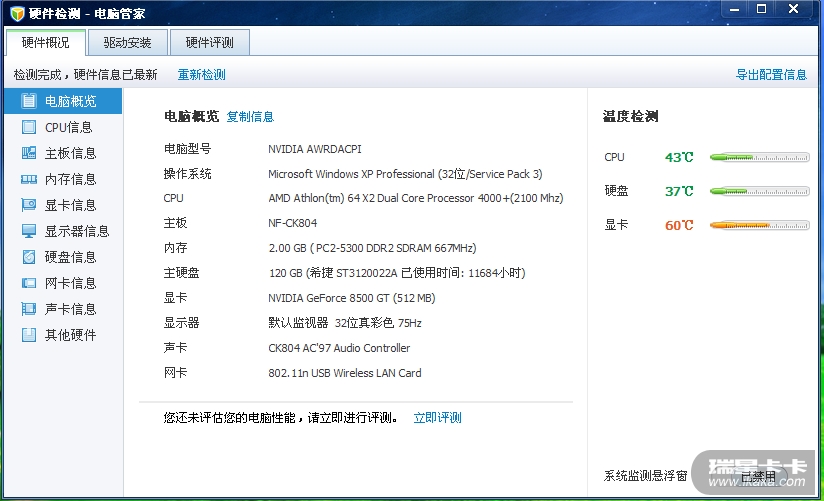Click the 声卡信息 sound card icon
Viewport: 824px width, 501px height.
coord(29,309)
